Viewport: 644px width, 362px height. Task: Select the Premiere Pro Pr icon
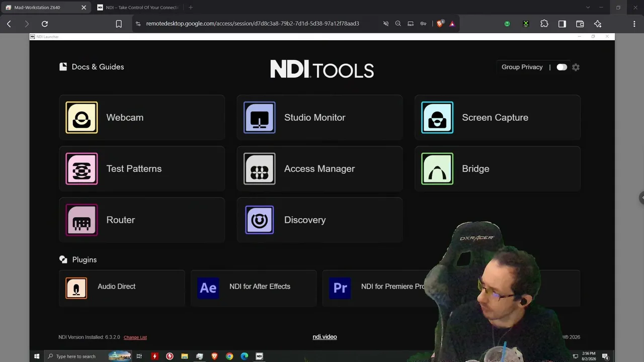coord(340,288)
